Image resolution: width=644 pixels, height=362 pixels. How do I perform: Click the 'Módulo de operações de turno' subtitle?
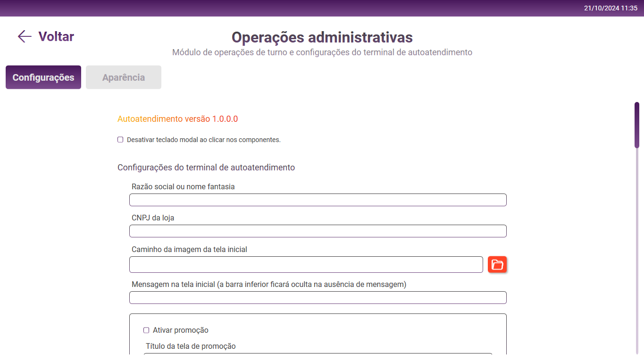pyautogui.click(x=322, y=52)
